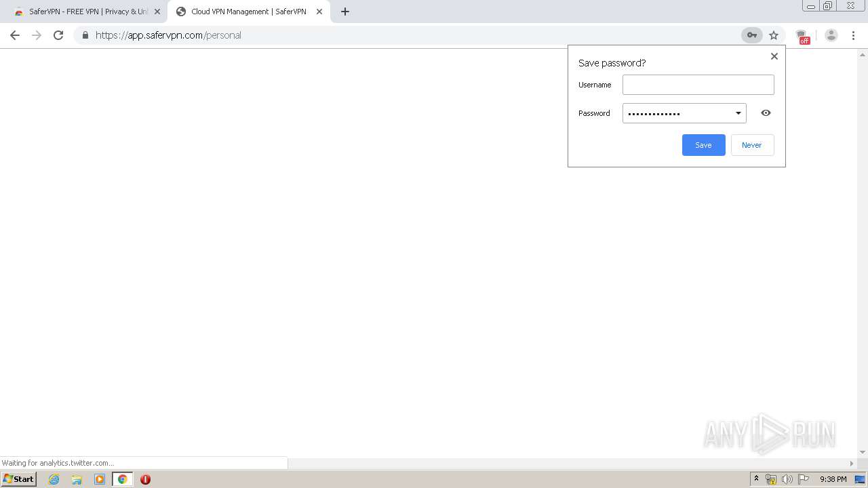Screen dimensions: 868x488
Task: Open the volume tray icon
Action: coord(787,479)
